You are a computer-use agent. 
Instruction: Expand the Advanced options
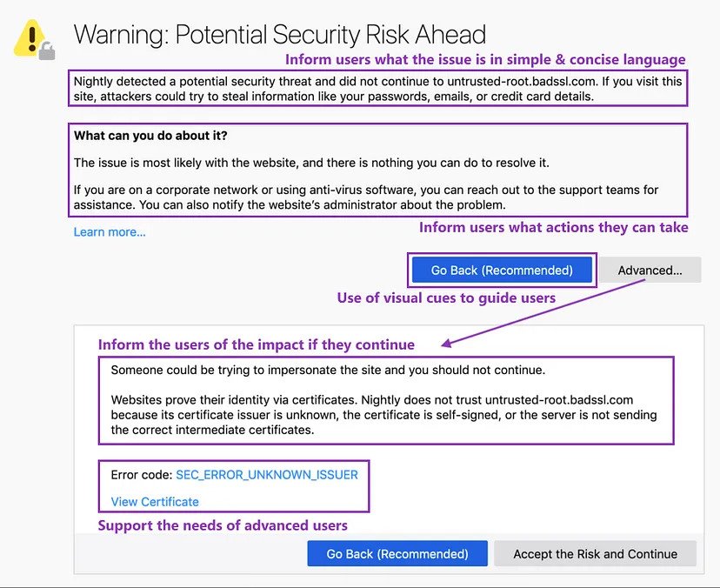point(650,271)
